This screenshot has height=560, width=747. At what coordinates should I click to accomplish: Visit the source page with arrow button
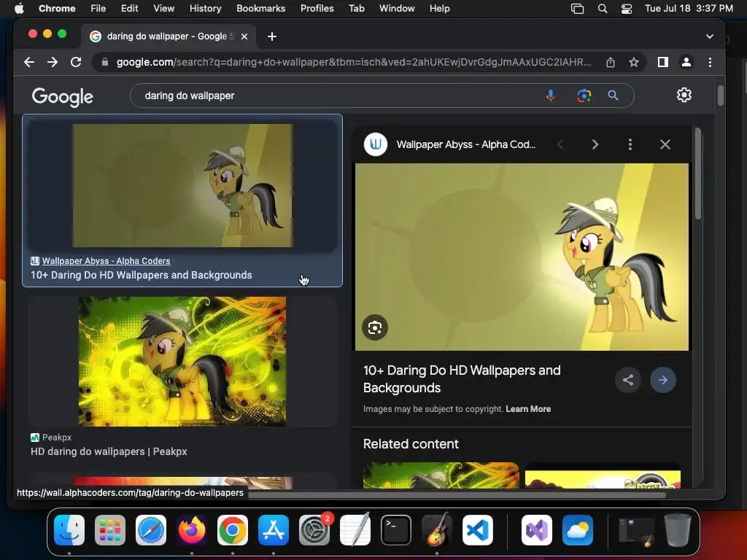662,380
